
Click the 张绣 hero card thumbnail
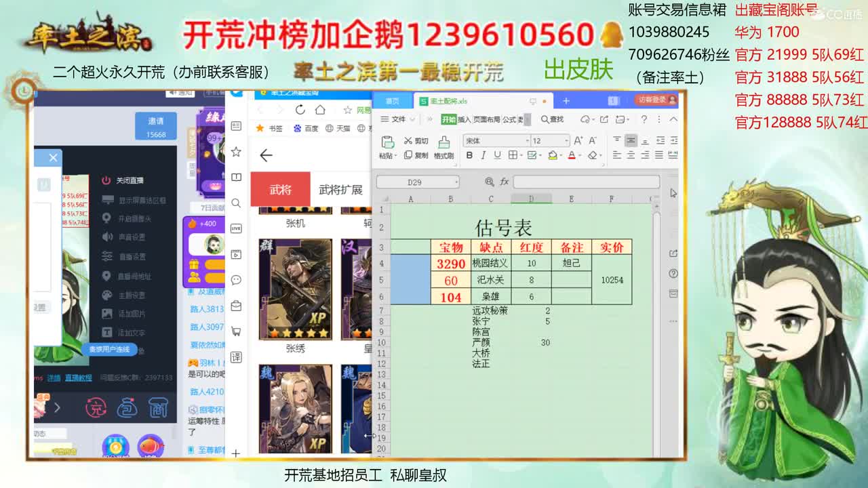click(x=296, y=289)
